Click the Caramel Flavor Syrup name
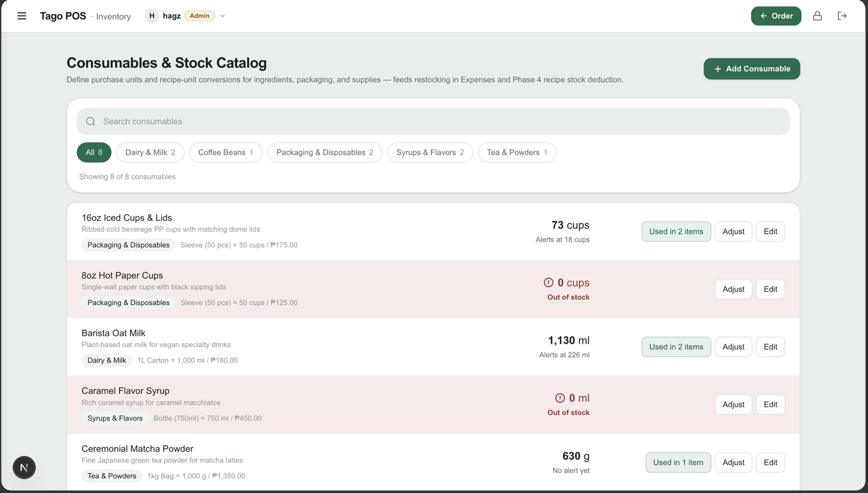Viewport: 868px width, 493px height. [x=125, y=391]
